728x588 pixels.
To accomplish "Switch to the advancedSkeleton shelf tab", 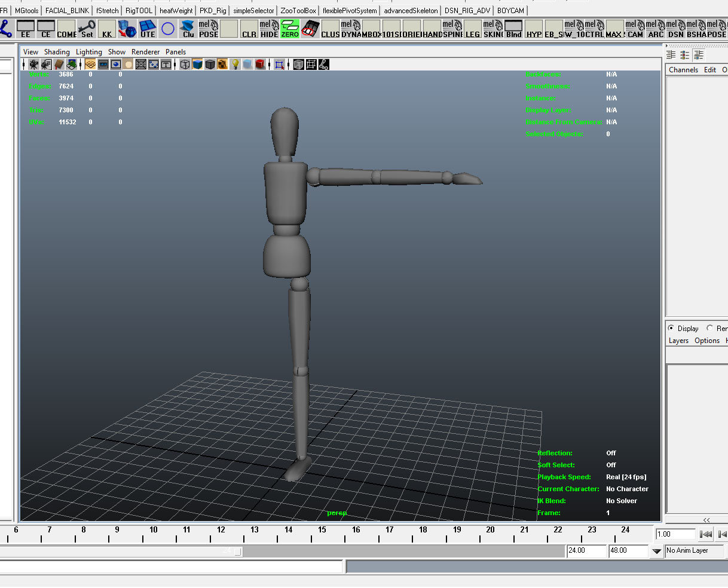I will pyautogui.click(x=411, y=11).
